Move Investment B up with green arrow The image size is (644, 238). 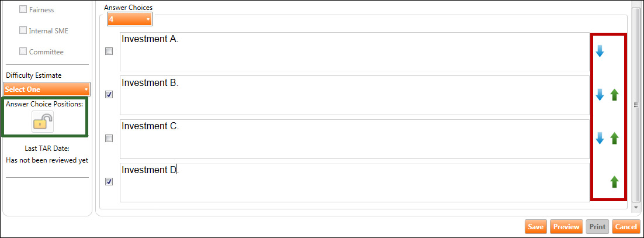click(614, 95)
